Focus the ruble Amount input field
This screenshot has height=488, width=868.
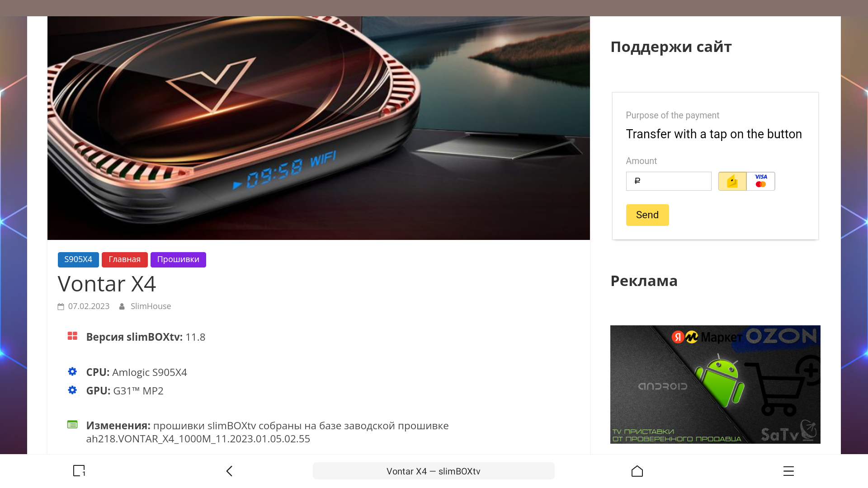coord(669,181)
